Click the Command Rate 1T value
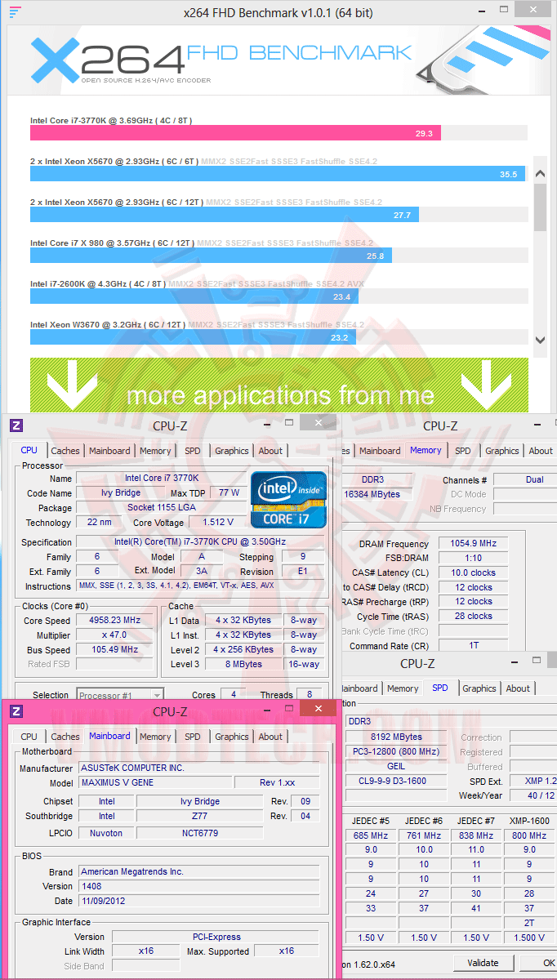This screenshot has width=557, height=980. 473,646
